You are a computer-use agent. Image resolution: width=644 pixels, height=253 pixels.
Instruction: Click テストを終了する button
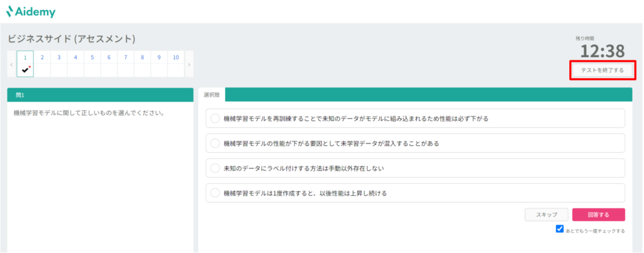pos(602,70)
